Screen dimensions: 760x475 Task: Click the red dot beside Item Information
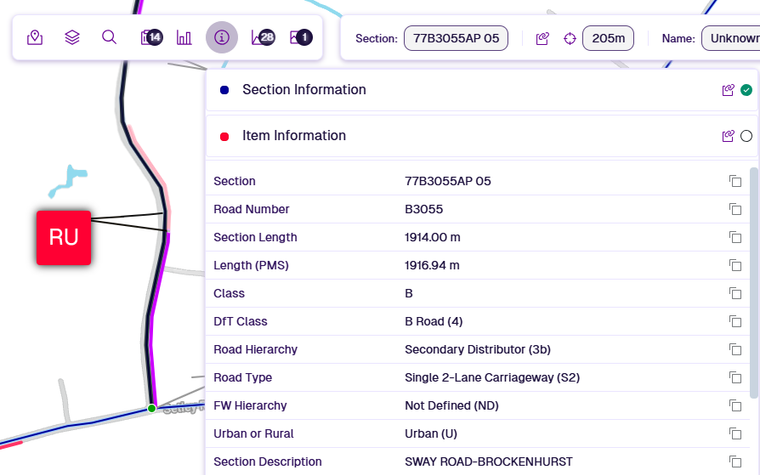point(224,137)
